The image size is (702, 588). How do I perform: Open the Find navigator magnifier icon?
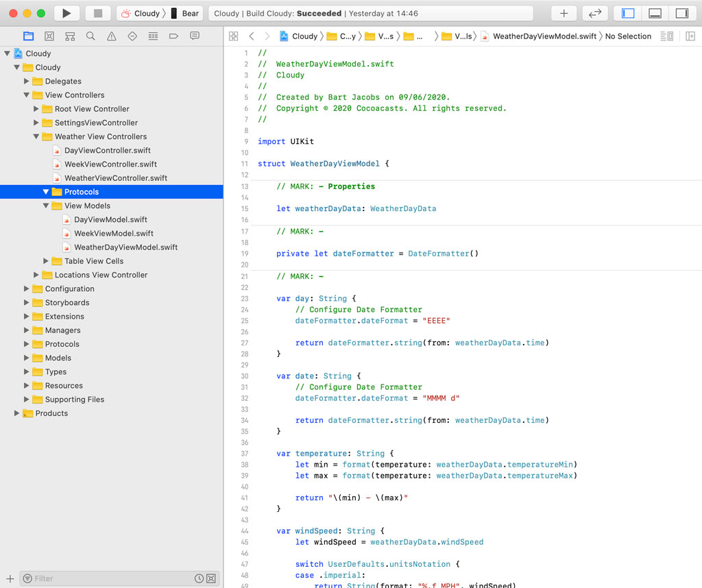click(90, 36)
